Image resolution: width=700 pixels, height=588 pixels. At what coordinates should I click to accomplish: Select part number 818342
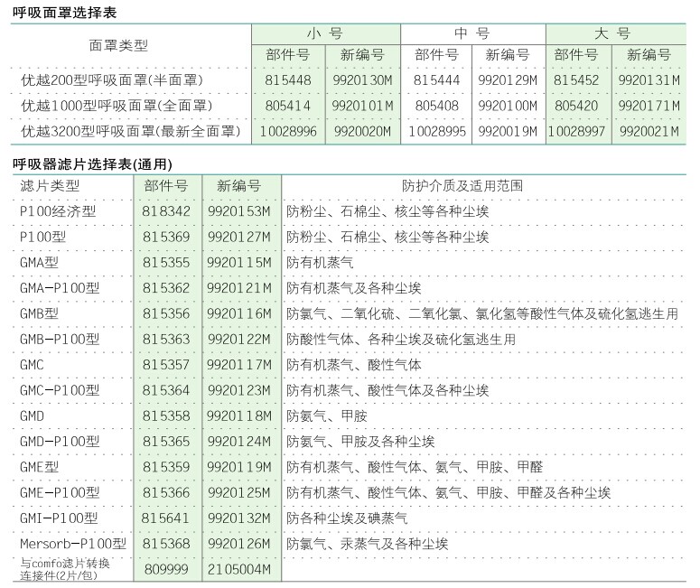(166, 211)
